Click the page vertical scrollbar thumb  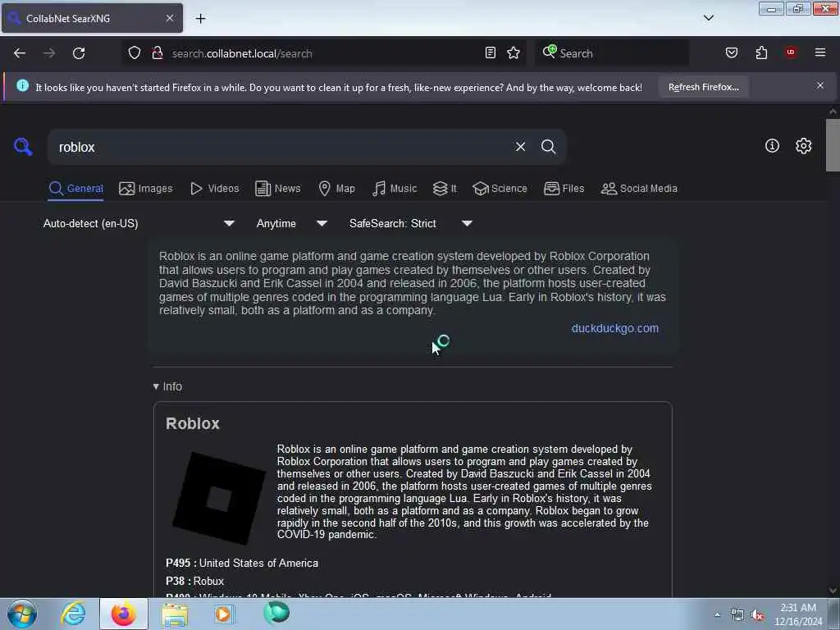coord(833,144)
